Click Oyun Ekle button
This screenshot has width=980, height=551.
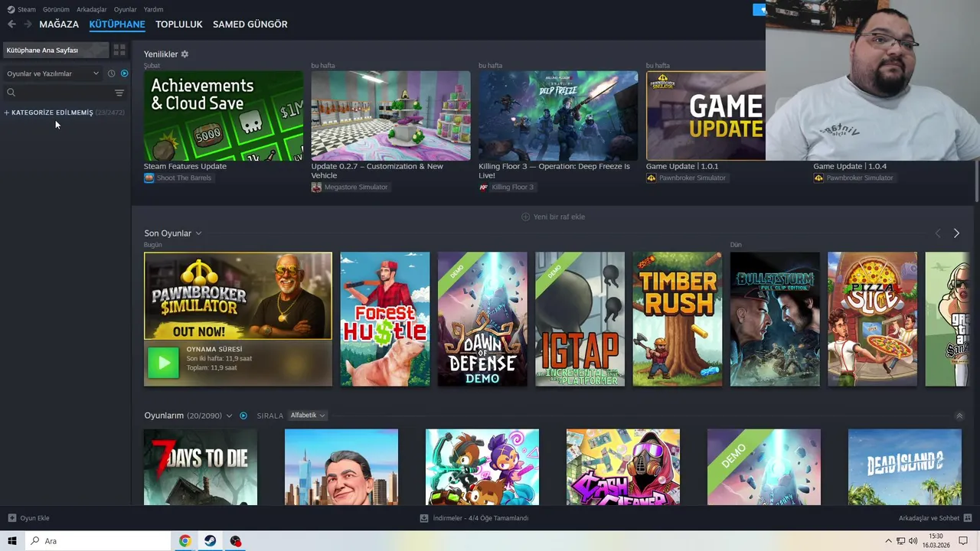[x=29, y=518]
